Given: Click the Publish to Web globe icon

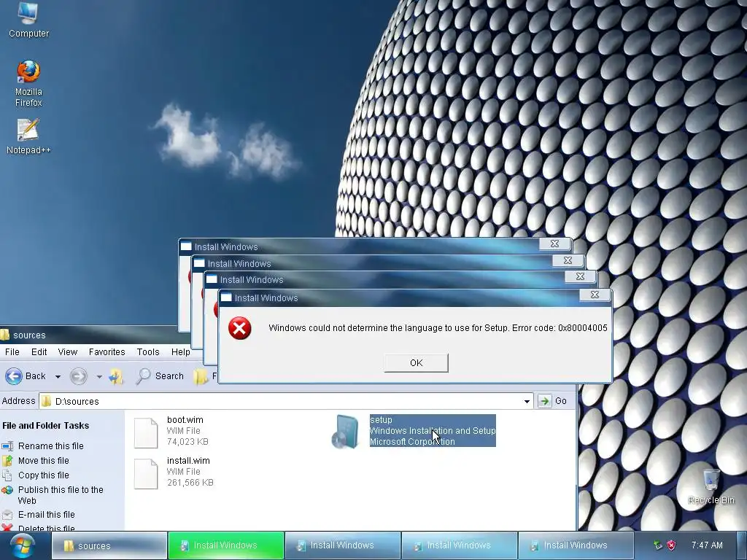Looking at the screenshot, I should (7, 490).
